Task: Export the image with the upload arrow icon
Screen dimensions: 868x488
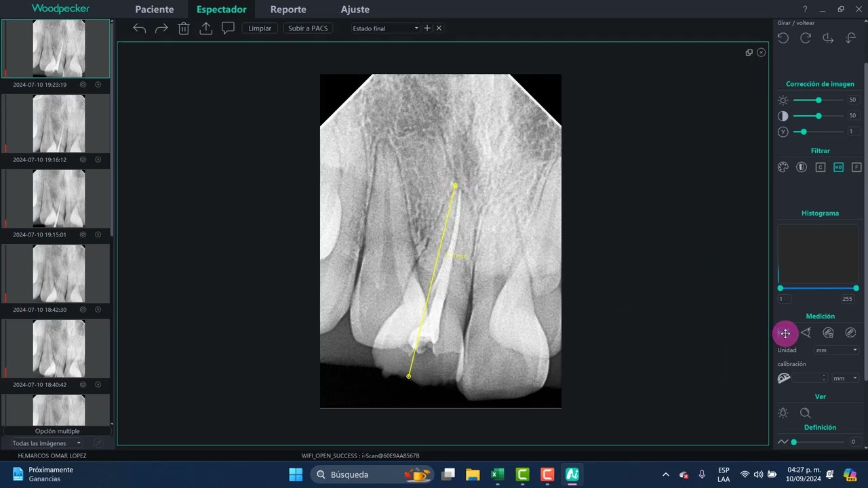Action: click(x=206, y=28)
